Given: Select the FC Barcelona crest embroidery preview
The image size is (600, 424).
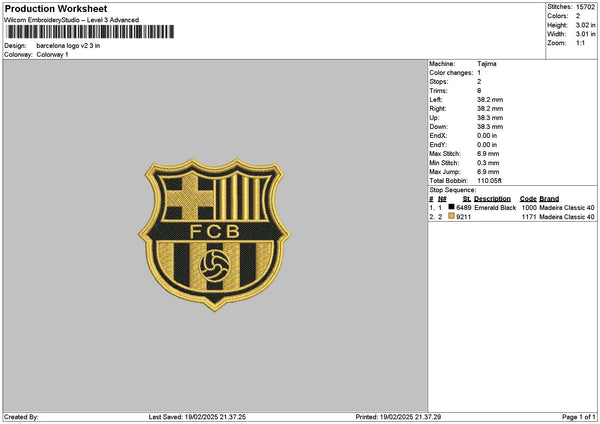Looking at the screenshot, I should (214, 235).
